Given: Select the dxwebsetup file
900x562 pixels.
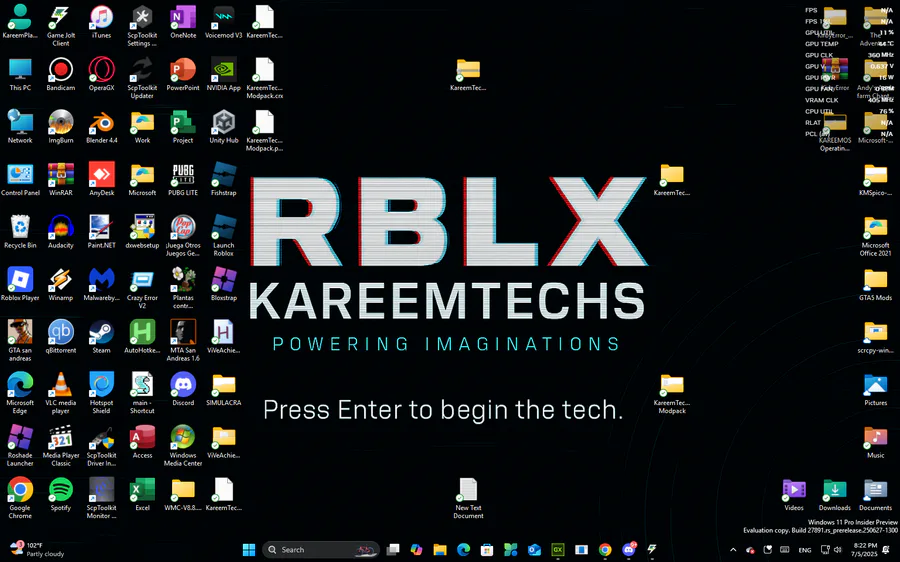Looking at the screenshot, I should (x=142, y=232).
